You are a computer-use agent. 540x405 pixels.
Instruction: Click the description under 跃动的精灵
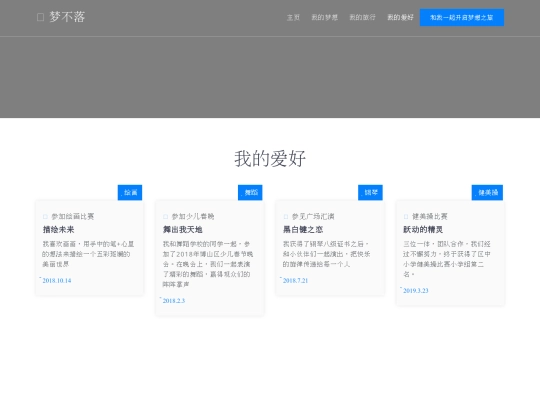[x=447, y=259]
